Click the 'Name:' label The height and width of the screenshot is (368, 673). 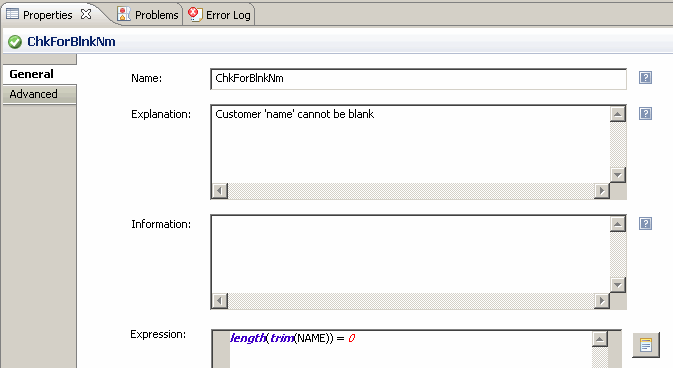pos(146,78)
